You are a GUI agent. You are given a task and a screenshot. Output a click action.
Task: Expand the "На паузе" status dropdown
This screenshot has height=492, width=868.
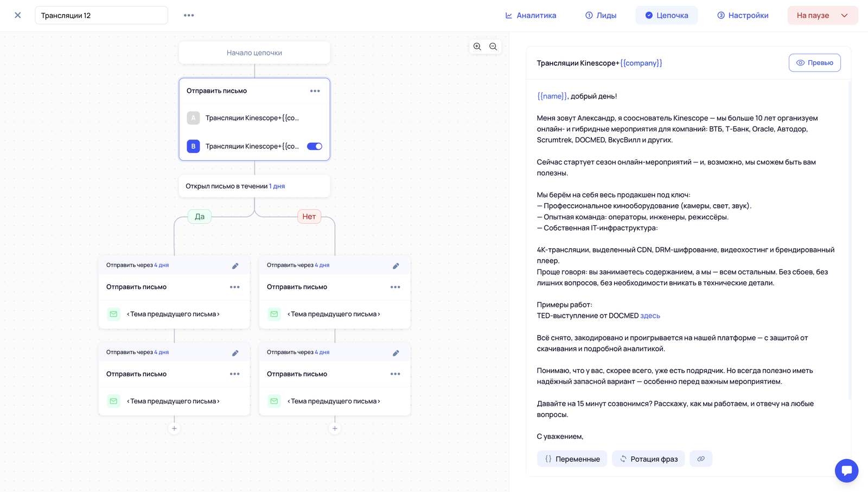822,15
